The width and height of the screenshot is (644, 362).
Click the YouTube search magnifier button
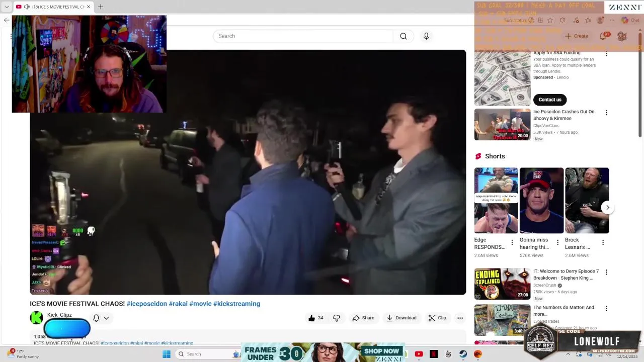click(404, 36)
